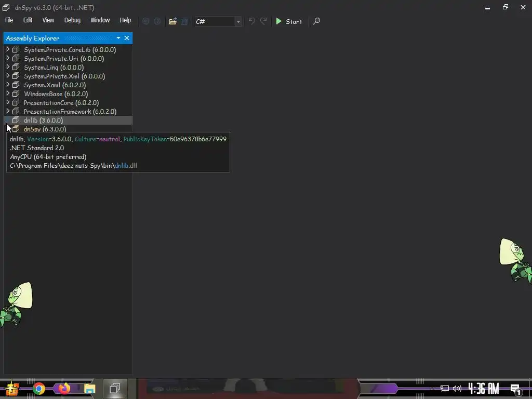Open the Help menu
Viewport: 532px width, 399px height.
125,20
